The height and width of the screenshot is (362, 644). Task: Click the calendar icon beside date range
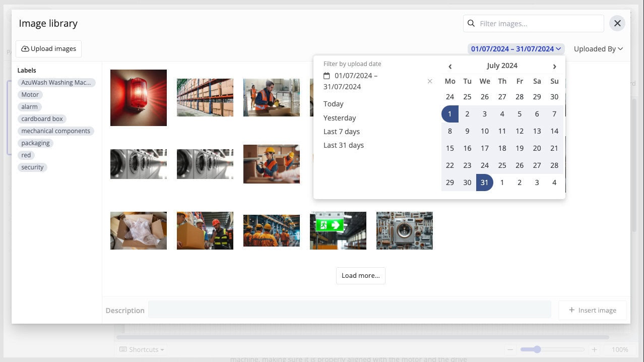click(327, 76)
